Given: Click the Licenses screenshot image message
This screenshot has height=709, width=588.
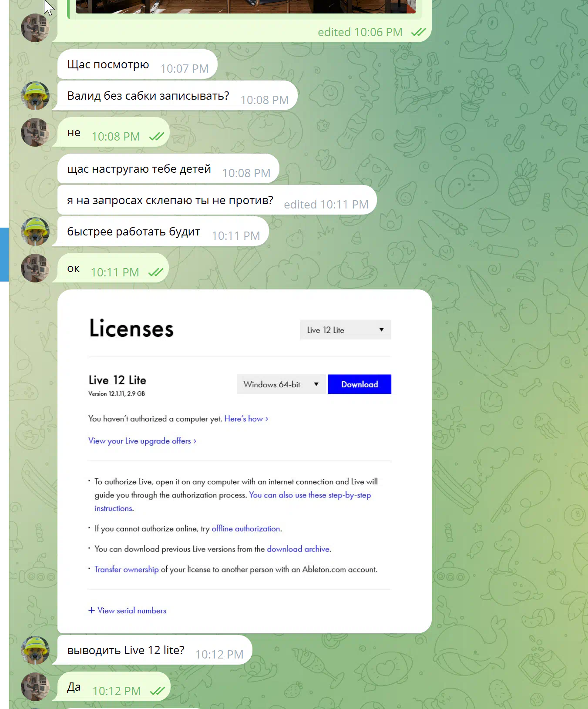Looking at the screenshot, I should (245, 461).
